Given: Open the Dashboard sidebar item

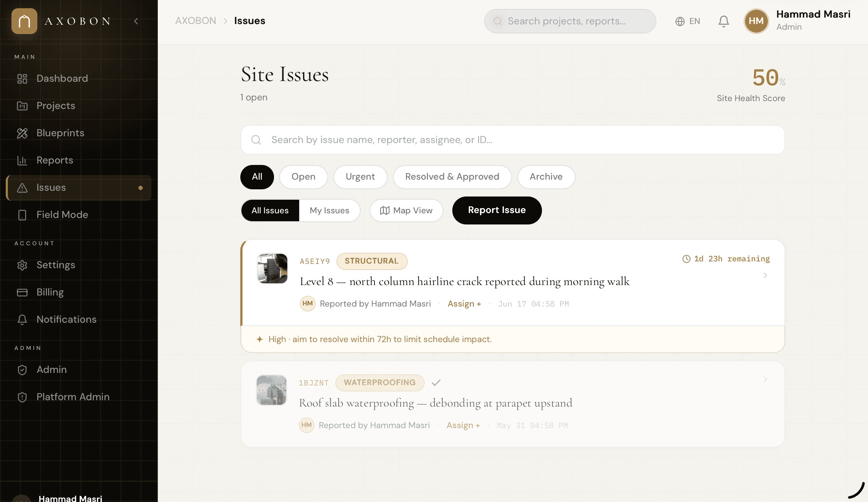Looking at the screenshot, I should pyautogui.click(x=79, y=79).
